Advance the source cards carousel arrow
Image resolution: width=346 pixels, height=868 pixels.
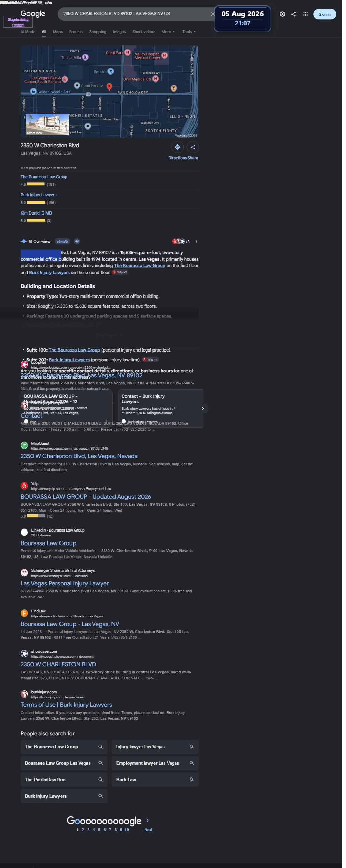pyautogui.click(x=203, y=409)
